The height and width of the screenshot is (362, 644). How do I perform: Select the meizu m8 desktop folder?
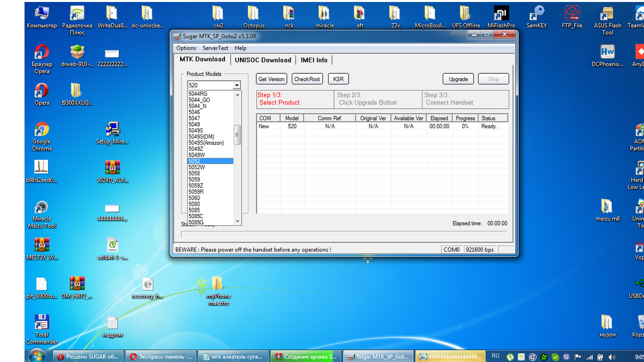click(607, 210)
